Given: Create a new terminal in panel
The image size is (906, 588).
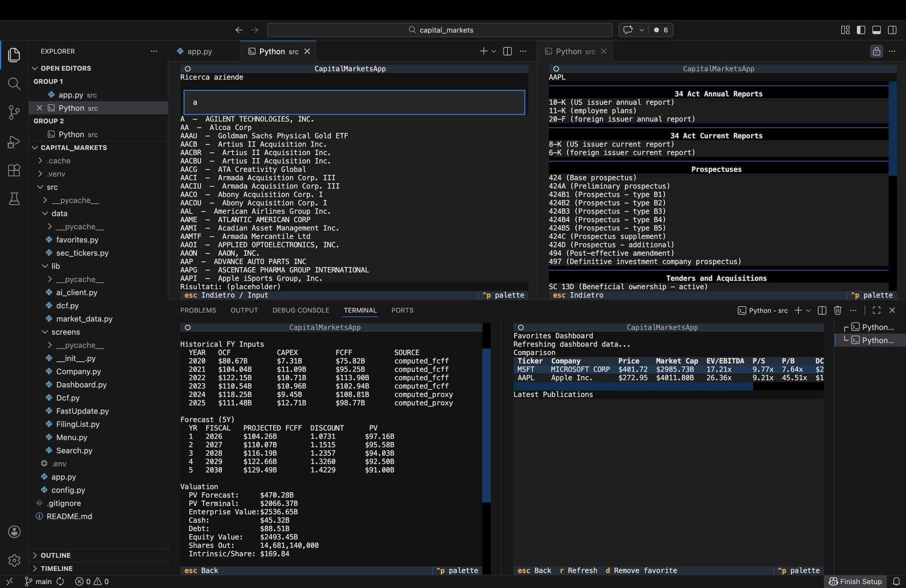Looking at the screenshot, I should (x=798, y=310).
